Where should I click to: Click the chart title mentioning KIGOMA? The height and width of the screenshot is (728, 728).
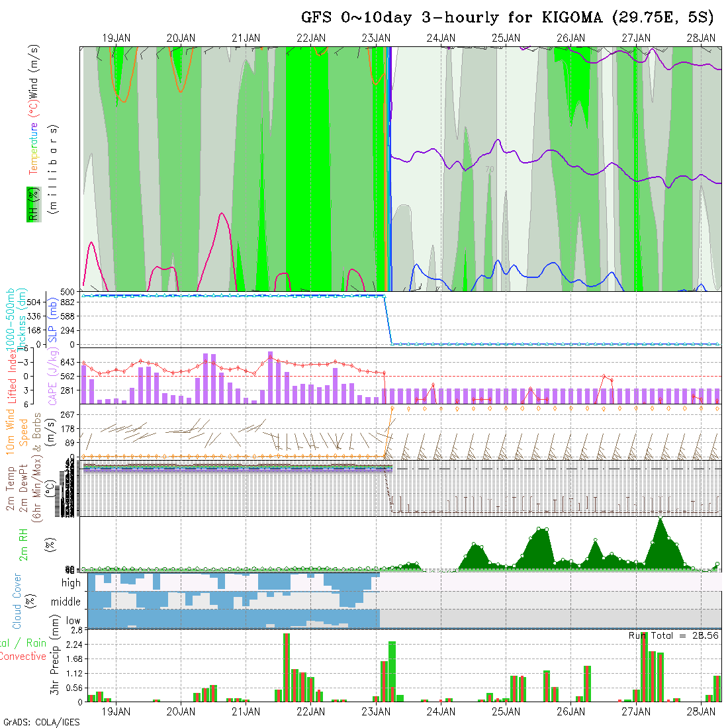[507, 17]
